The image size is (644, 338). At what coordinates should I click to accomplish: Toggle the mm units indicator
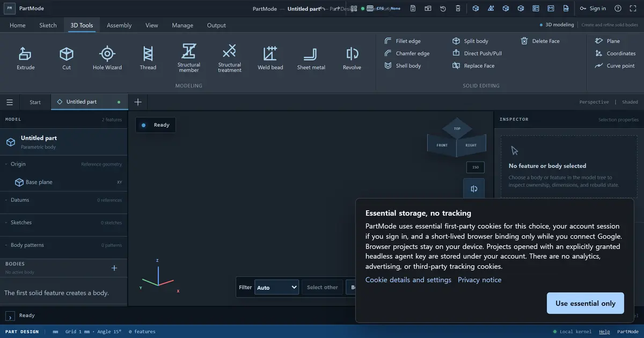coord(55,332)
